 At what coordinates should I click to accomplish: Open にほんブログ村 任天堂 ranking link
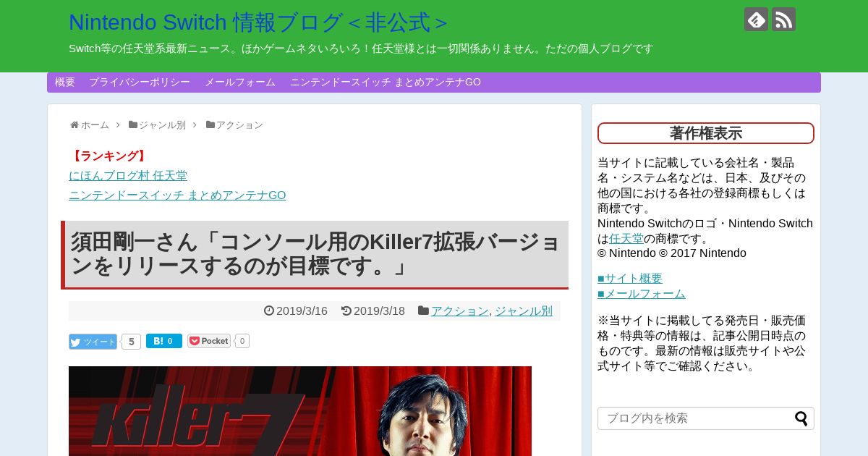pyautogui.click(x=128, y=176)
